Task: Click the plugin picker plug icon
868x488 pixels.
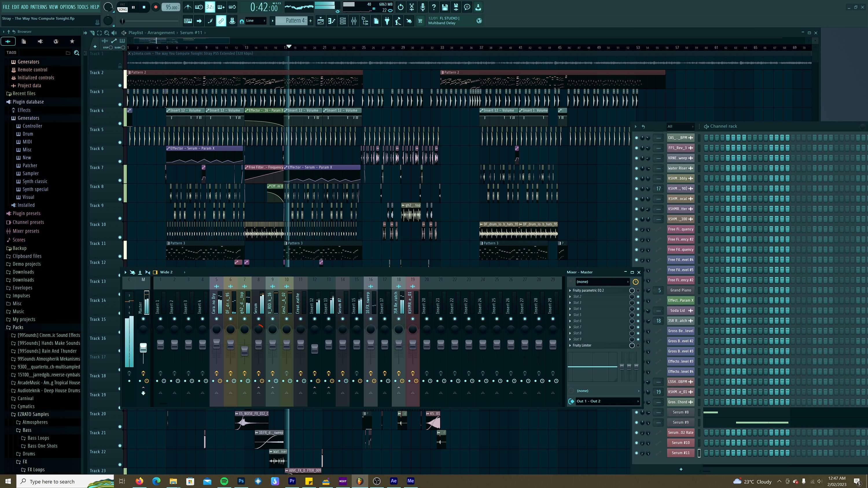Action: (387, 21)
